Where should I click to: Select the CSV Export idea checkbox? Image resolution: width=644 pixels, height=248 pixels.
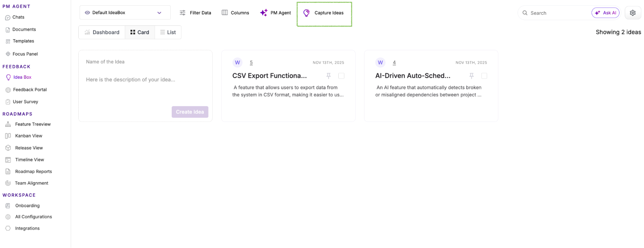[x=341, y=76]
